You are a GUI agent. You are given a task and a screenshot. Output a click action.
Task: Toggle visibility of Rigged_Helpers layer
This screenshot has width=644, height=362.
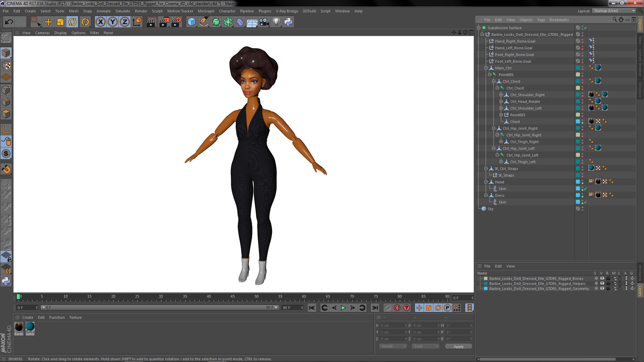point(602,284)
